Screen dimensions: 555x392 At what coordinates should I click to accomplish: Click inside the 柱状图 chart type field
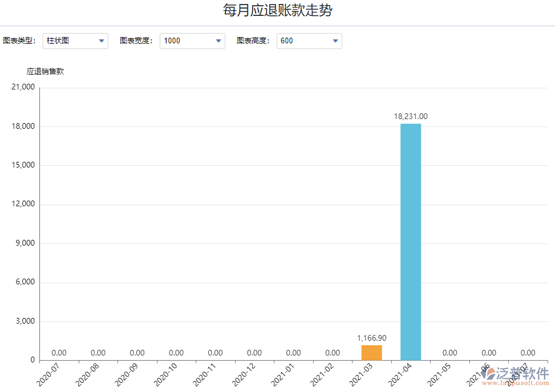pos(68,40)
